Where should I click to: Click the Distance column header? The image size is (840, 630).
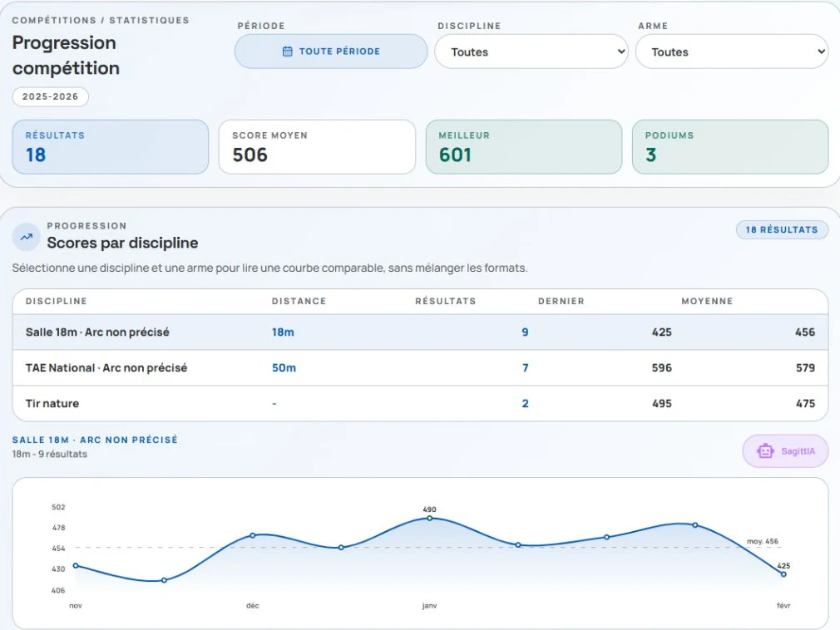pos(299,302)
